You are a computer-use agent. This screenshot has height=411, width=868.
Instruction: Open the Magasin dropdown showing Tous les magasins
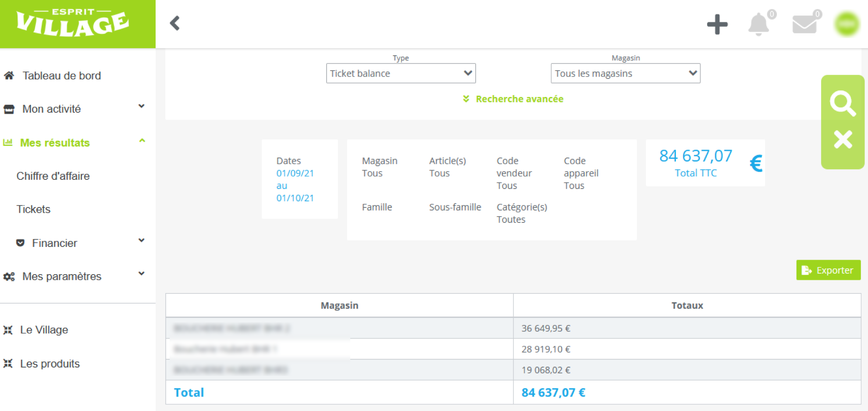[x=625, y=73]
